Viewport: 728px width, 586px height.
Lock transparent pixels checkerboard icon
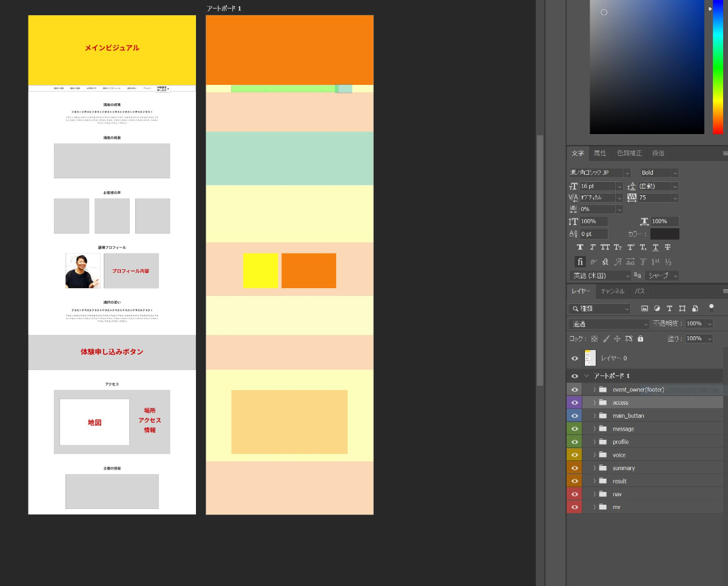click(595, 338)
